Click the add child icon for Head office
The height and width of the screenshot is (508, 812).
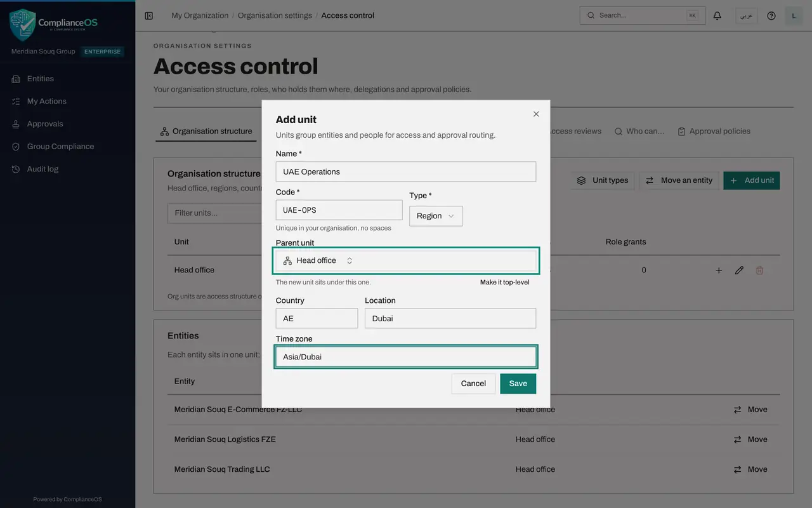coord(719,271)
